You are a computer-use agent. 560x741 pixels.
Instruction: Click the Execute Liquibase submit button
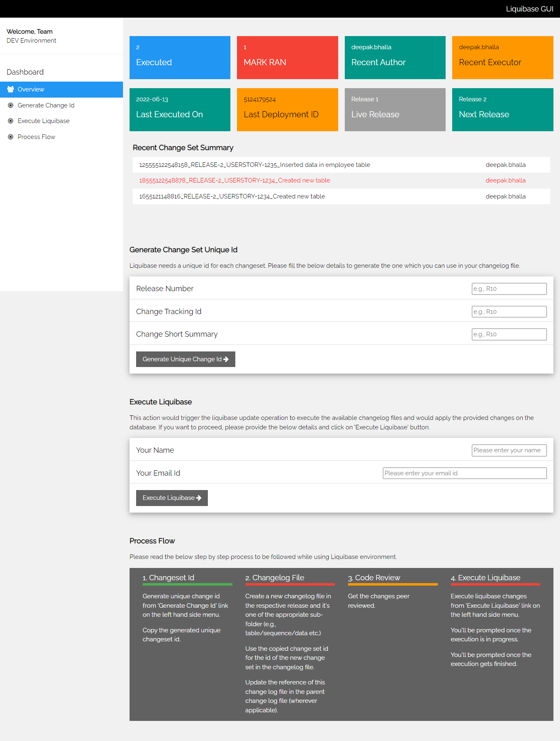click(172, 498)
